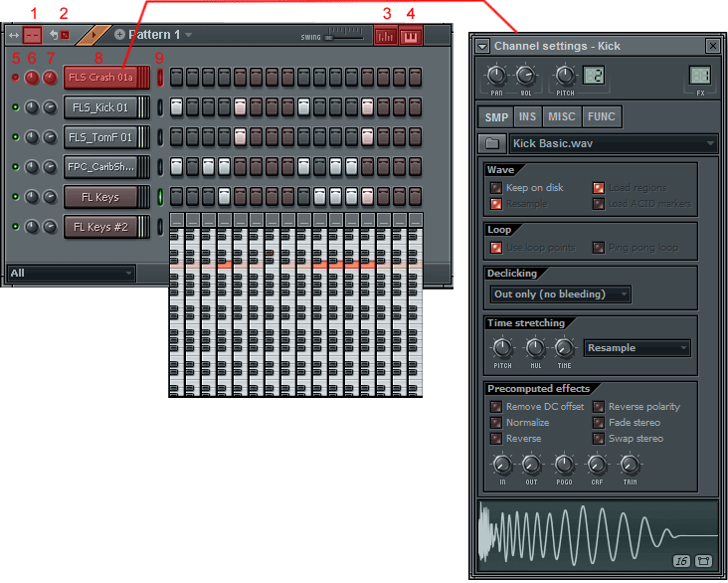This screenshot has height=583, width=728.
Task: Toggle the Resample checkbox in Wave
Action: click(496, 204)
